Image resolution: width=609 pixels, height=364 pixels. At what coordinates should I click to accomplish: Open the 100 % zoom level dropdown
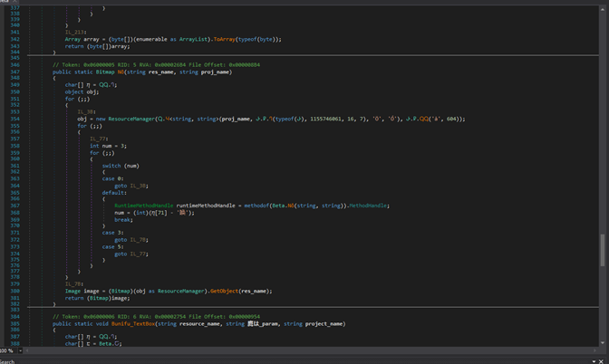point(19,350)
